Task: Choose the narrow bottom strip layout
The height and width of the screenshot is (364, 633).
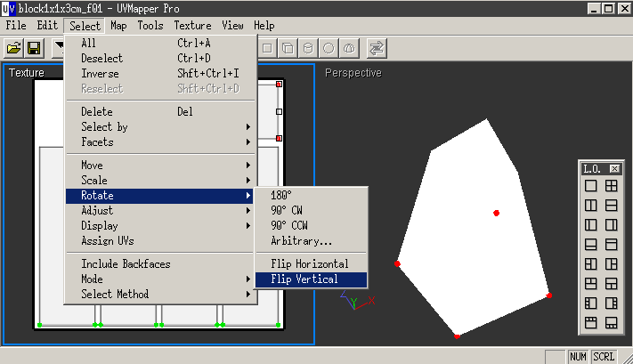Action: 590,245
